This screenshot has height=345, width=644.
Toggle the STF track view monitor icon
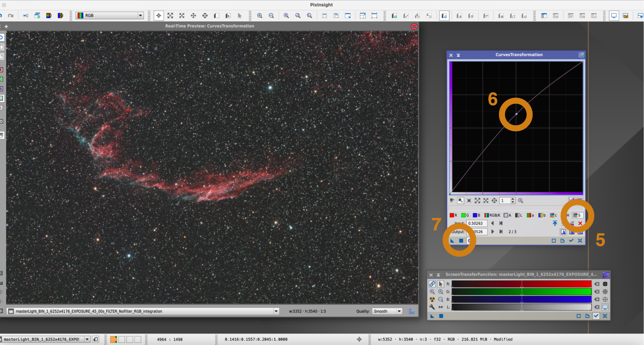tap(605, 307)
